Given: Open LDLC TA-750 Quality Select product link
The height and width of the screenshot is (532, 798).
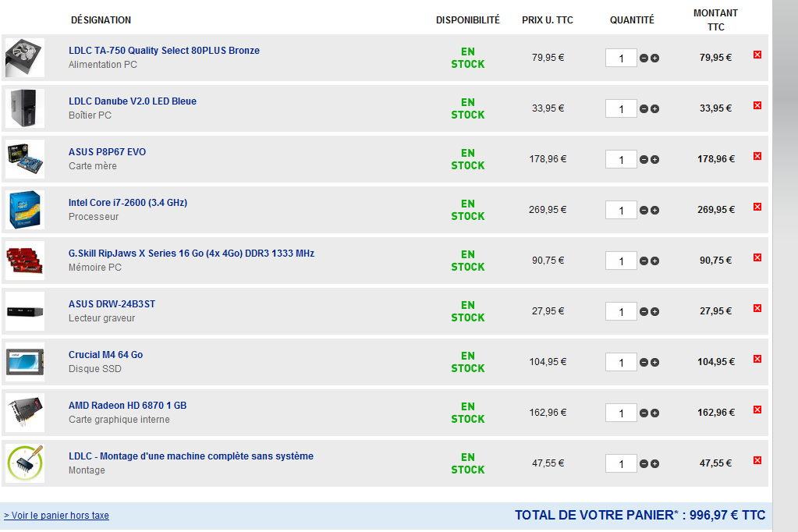Looking at the screenshot, I should click(x=164, y=51).
